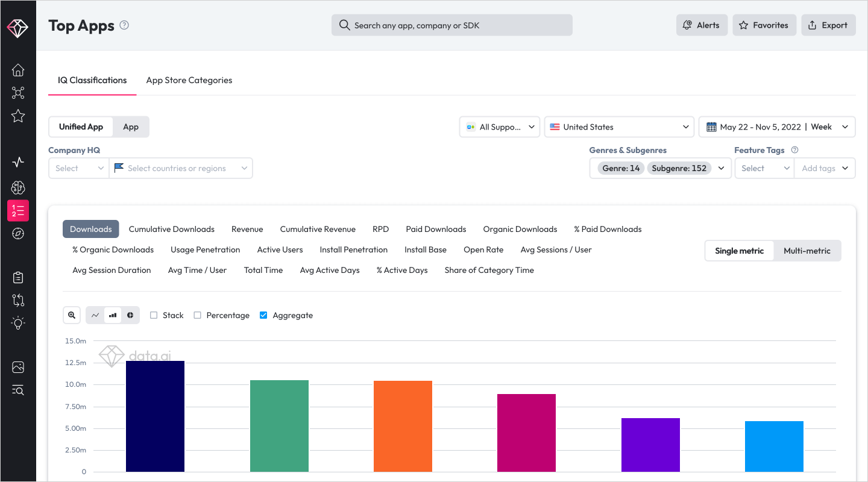Open the brain intelligence icon in the sidebar
Viewport: 868px width, 482px height.
tap(18, 187)
